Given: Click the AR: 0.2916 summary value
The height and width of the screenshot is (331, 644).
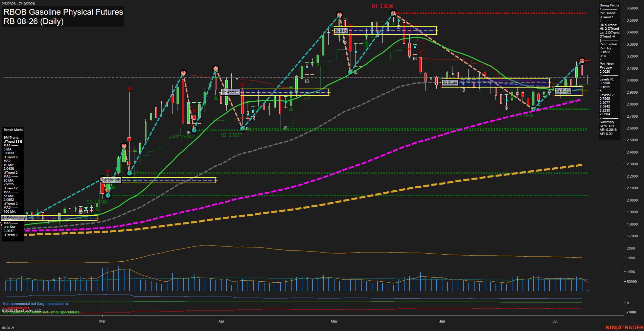Looking at the screenshot, I should [608, 130].
